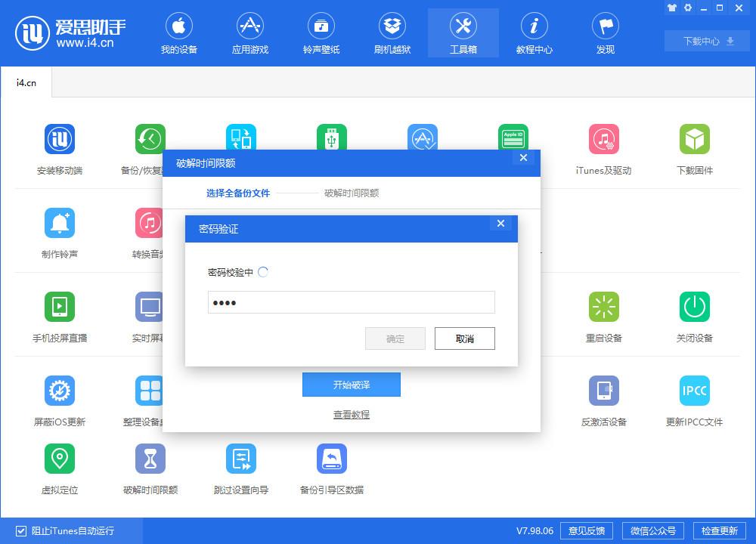Image resolution: width=756 pixels, height=544 pixels.
Task: Open 更新IPCC文件 tool
Action: 694,401
